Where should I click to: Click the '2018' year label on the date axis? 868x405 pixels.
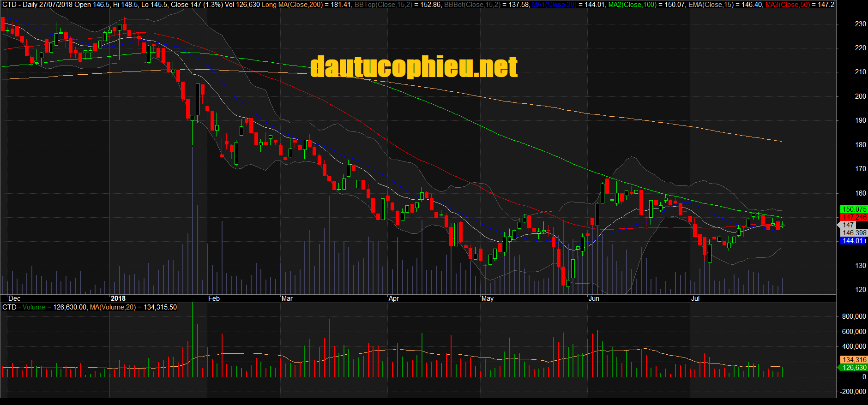point(118,298)
